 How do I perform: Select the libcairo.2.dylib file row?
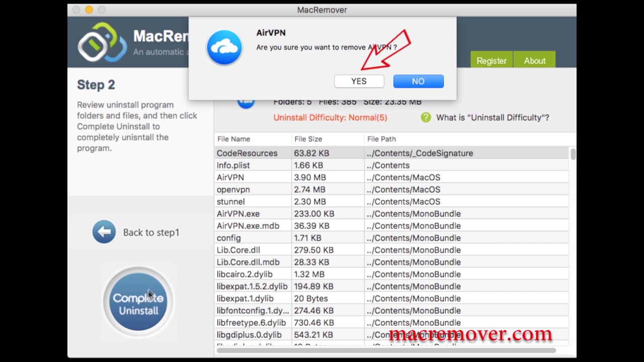pyautogui.click(x=391, y=274)
